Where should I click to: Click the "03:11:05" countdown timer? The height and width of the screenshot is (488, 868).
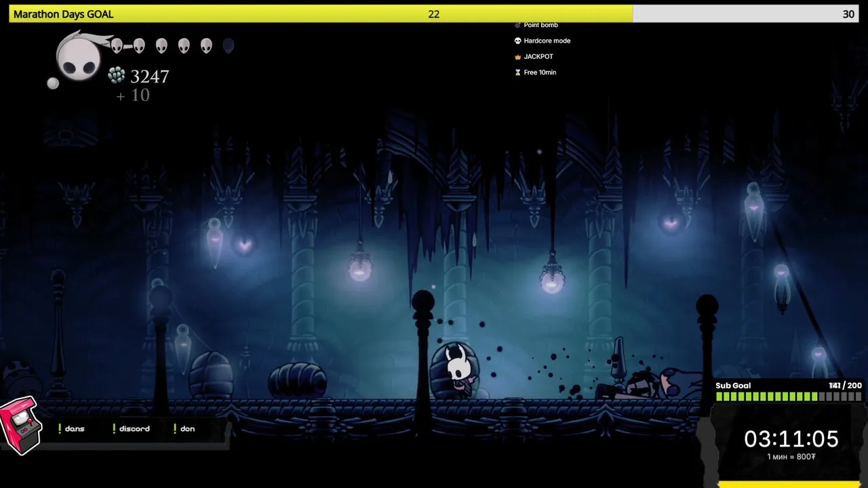click(x=791, y=439)
